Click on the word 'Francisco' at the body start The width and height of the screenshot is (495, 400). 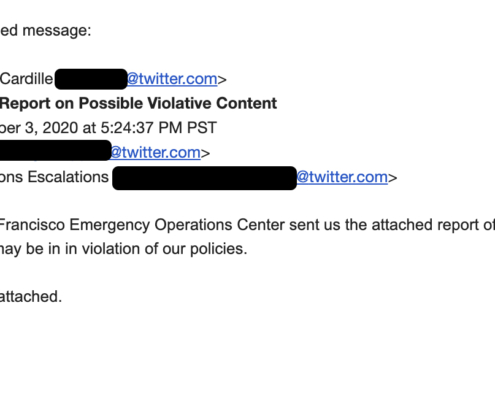click(32, 225)
